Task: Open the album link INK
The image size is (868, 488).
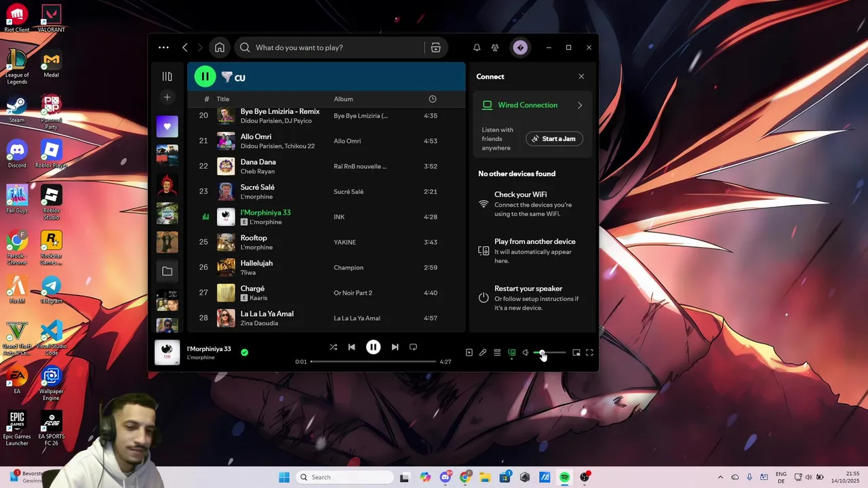Action: click(339, 217)
